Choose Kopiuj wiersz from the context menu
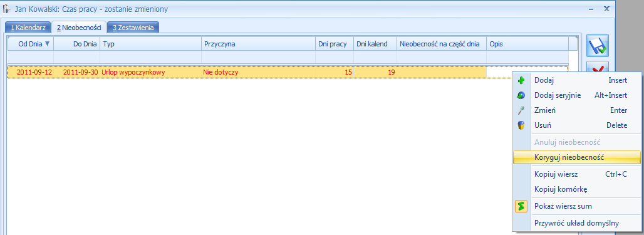This screenshot has height=235, width=644. click(576, 174)
